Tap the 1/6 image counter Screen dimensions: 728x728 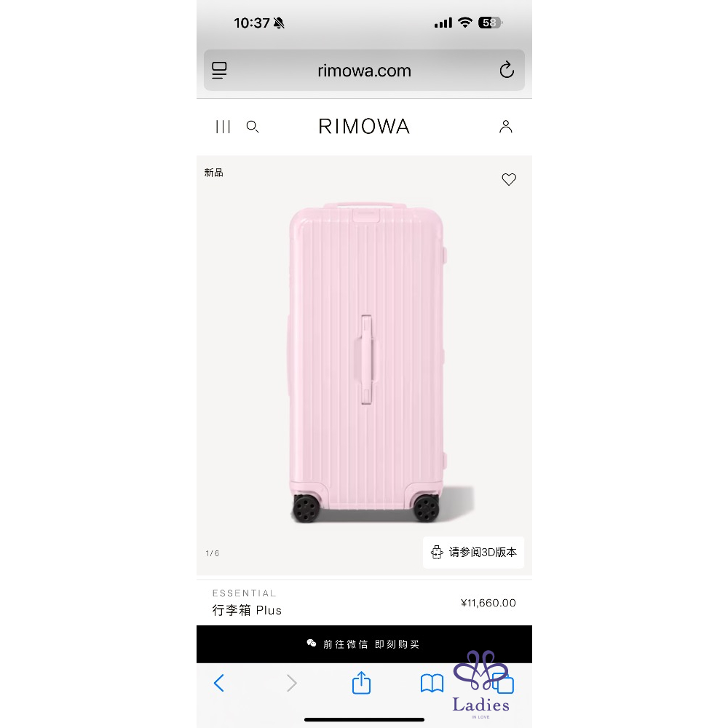pos(212,553)
